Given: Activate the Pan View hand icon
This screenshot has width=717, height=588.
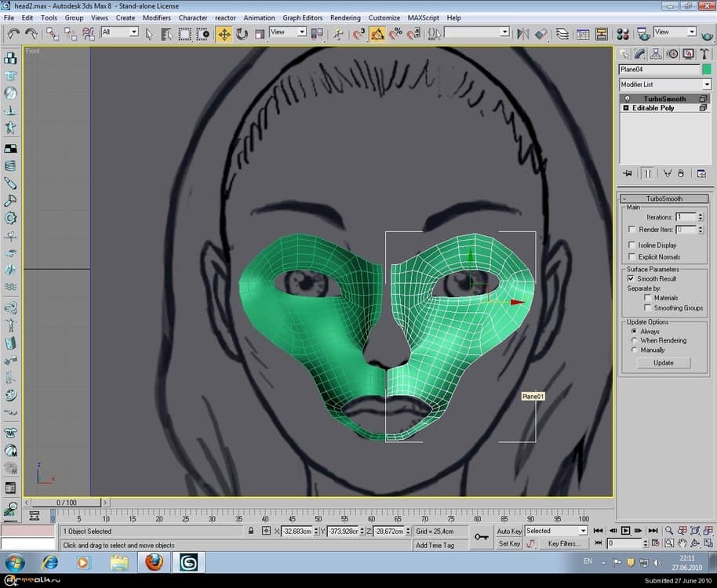Looking at the screenshot, I should point(682,543).
